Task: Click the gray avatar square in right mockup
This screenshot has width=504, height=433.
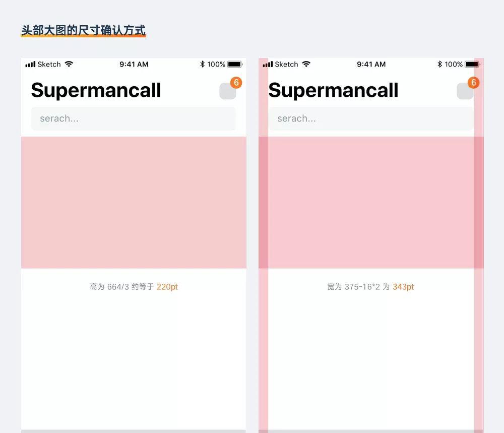Action: (x=465, y=91)
